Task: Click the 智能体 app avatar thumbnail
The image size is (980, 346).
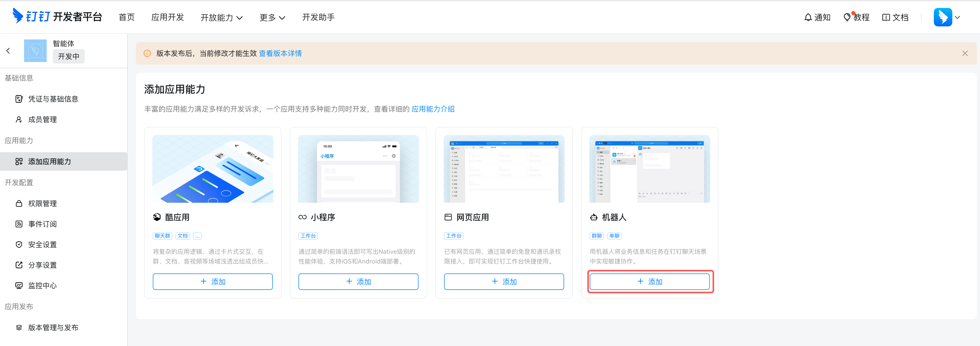Action: [35, 50]
